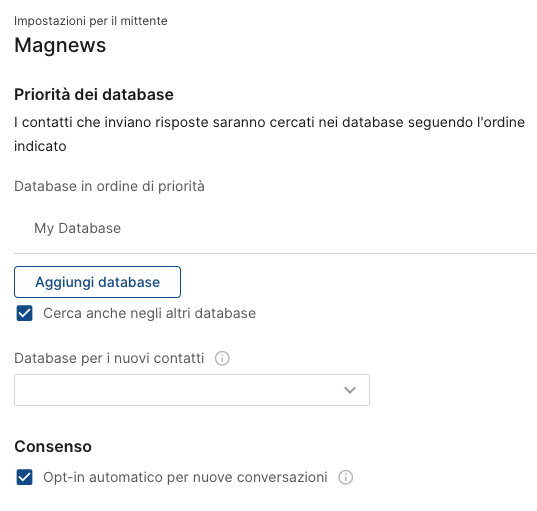Click the divider line under My Database

(x=275, y=253)
